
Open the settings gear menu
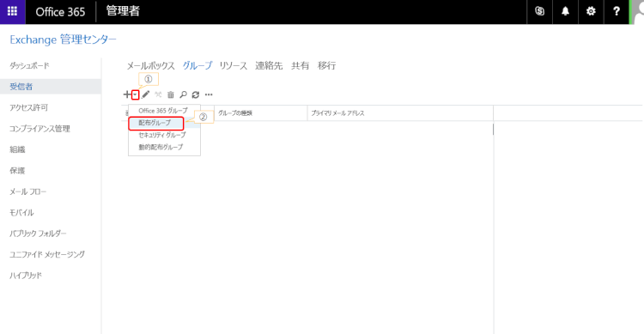point(591,11)
